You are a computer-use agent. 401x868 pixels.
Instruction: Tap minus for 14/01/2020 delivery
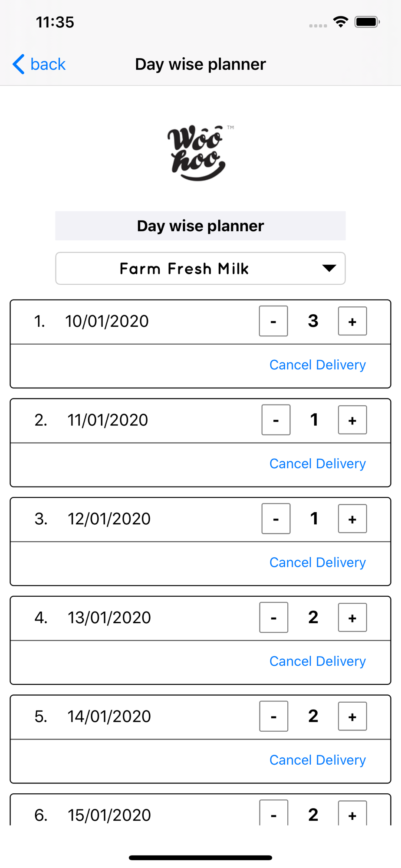click(x=273, y=717)
